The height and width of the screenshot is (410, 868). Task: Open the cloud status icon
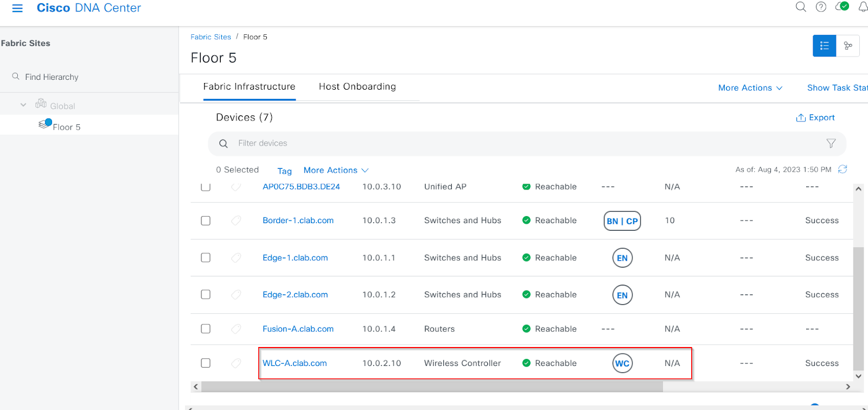(x=842, y=7)
